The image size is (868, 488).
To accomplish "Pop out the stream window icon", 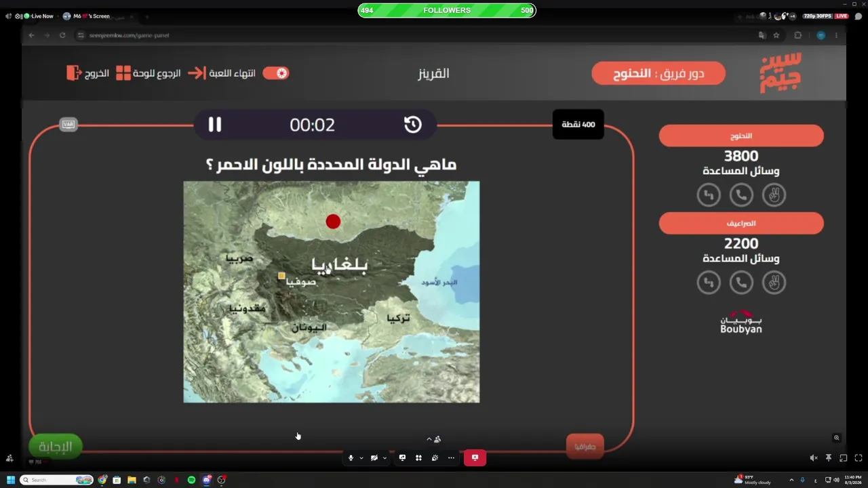I will click(844, 458).
